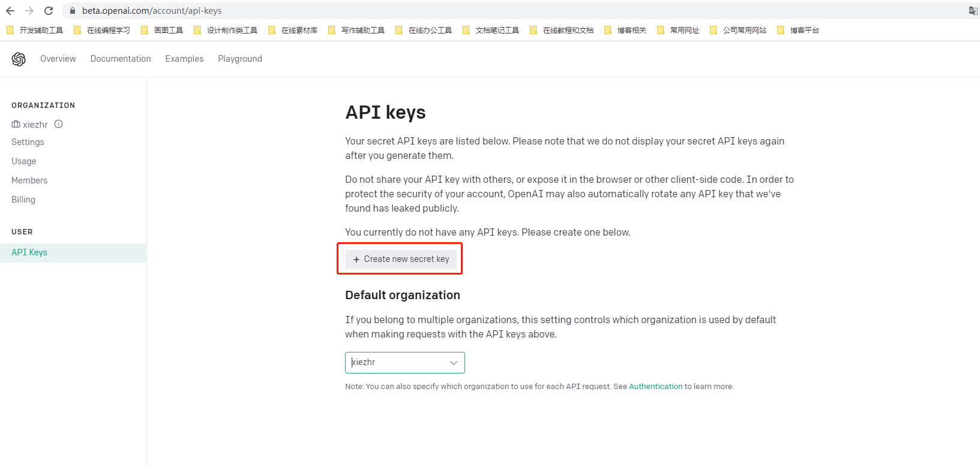The width and height of the screenshot is (980, 467).
Task: Click the browser URL address field
Action: coord(360,11)
